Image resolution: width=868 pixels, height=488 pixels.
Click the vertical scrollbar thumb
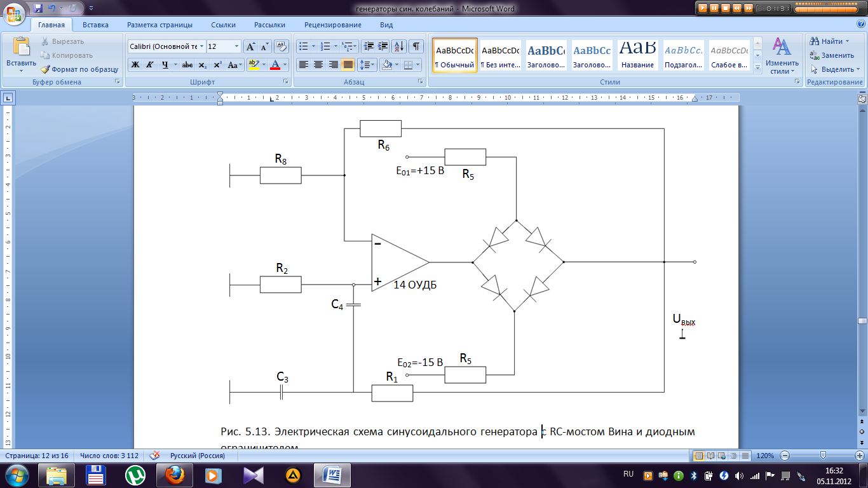[862, 321]
